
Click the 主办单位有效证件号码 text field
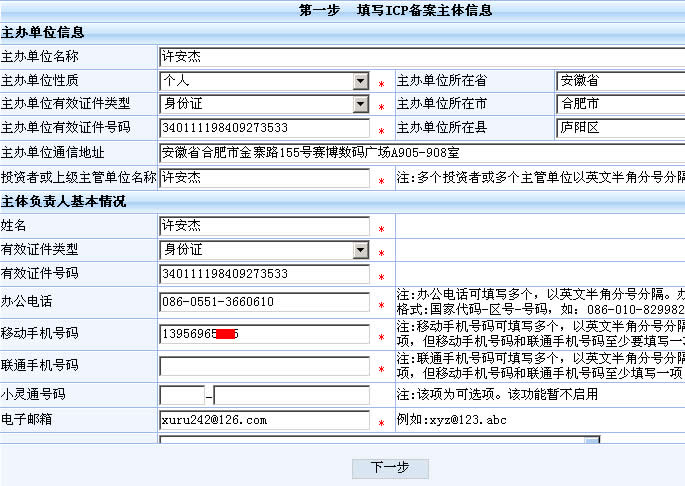click(x=264, y=128)
